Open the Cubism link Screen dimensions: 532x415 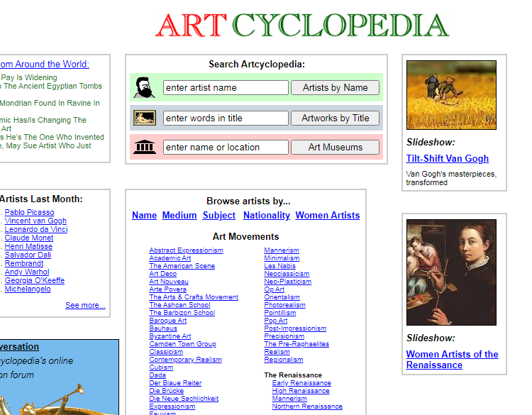pos(161,367)
